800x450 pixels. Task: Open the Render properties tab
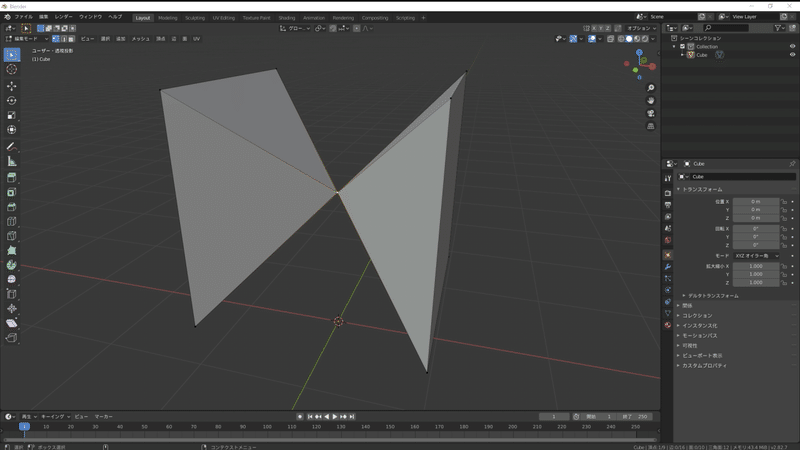pos(667,193)
